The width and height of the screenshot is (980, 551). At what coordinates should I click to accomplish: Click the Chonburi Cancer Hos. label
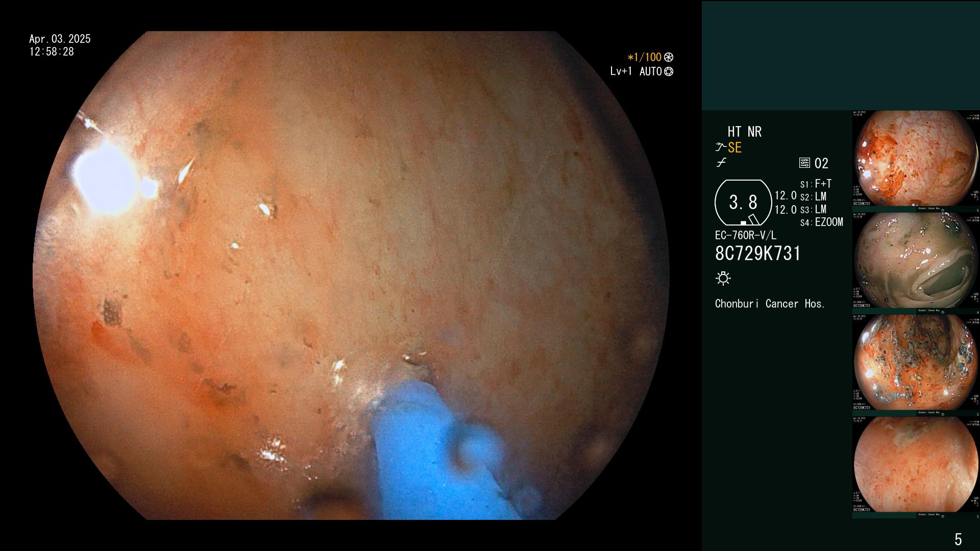(x=770, y=304)
